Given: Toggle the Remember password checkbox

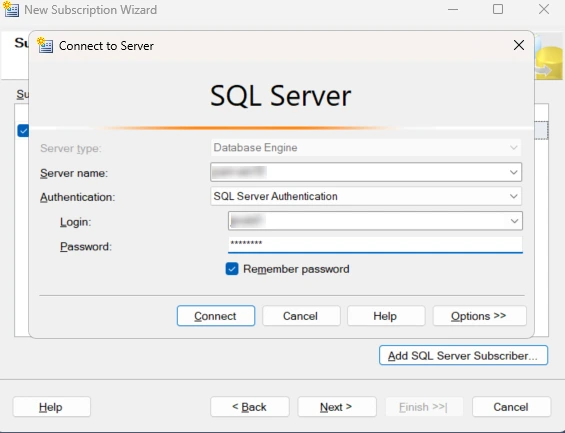Looking at the screenshot, I should coord(232,269).
